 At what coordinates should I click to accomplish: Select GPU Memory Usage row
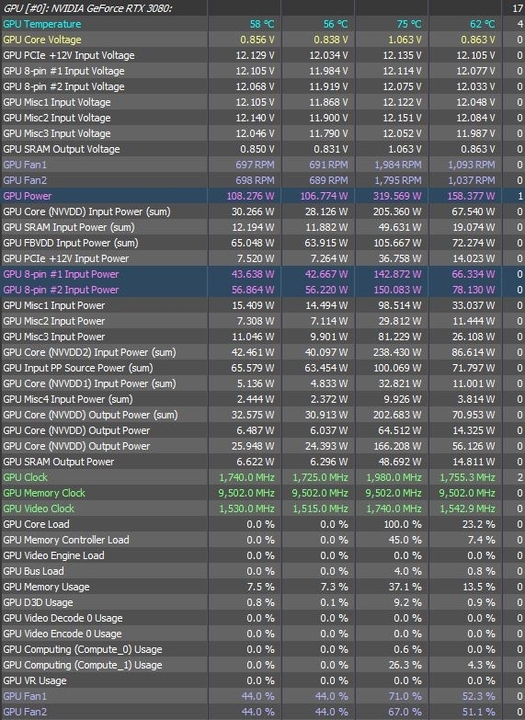(262, 586)
